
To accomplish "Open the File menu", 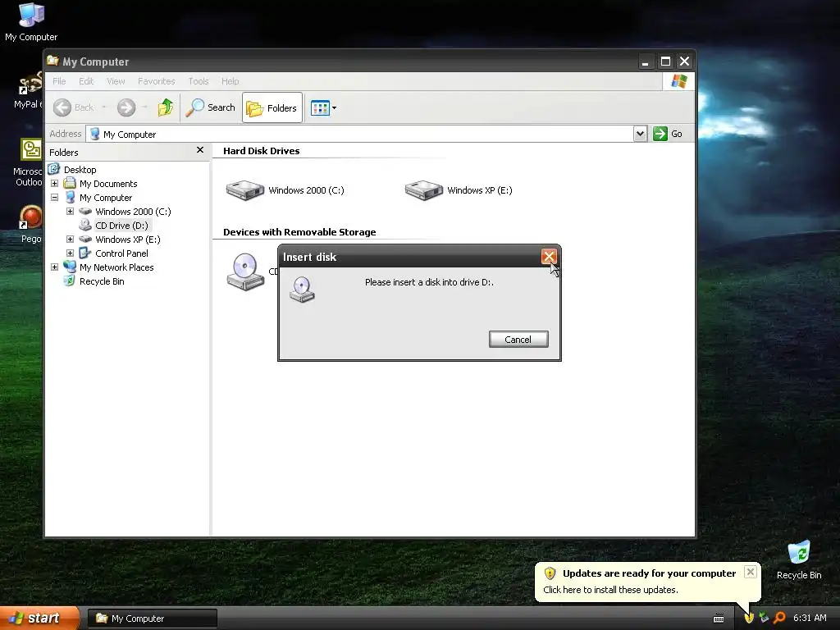I will click(x=59, y=81).
